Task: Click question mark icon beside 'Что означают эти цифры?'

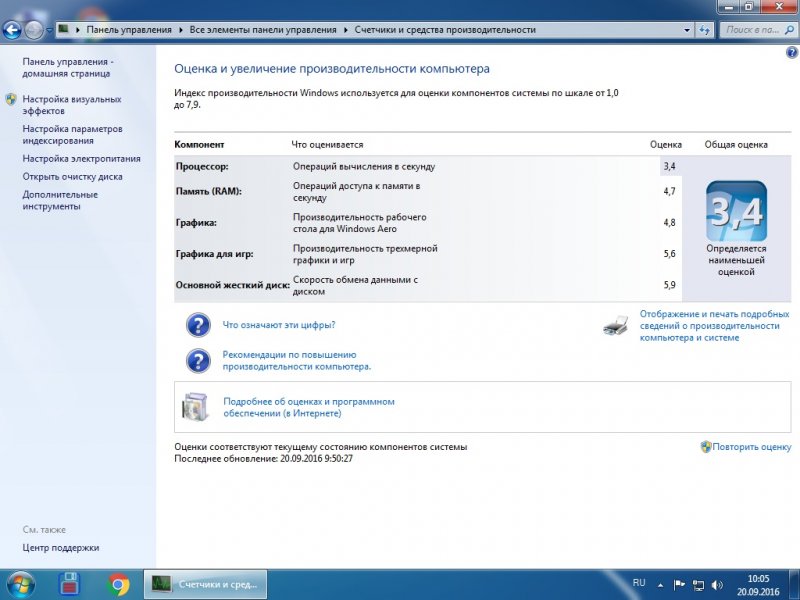Action: pos(199,325)
